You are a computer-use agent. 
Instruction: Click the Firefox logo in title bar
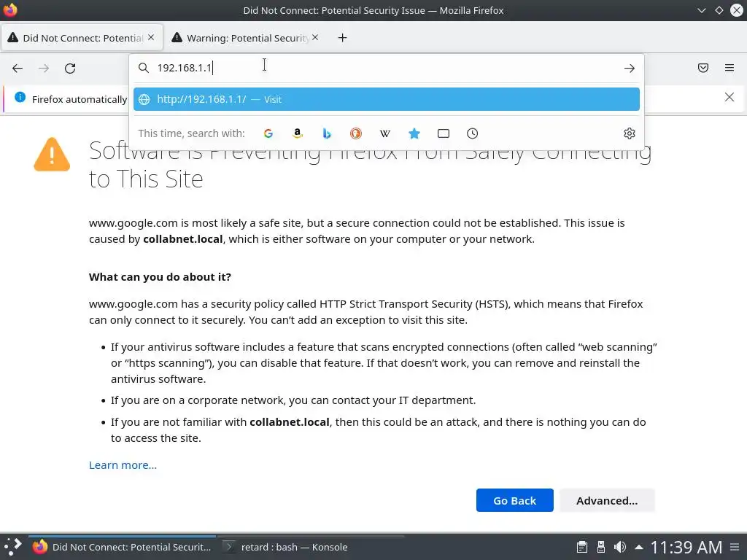point(10,10)
